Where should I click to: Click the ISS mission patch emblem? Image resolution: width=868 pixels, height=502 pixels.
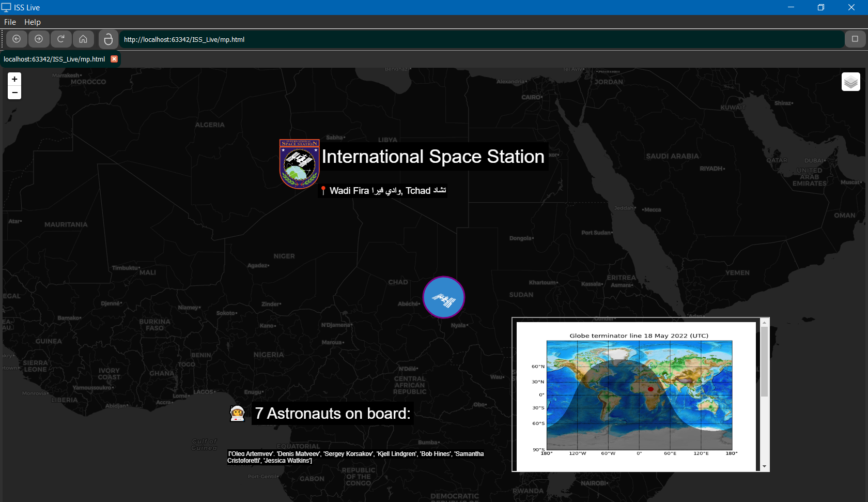[x=299, y=164]
